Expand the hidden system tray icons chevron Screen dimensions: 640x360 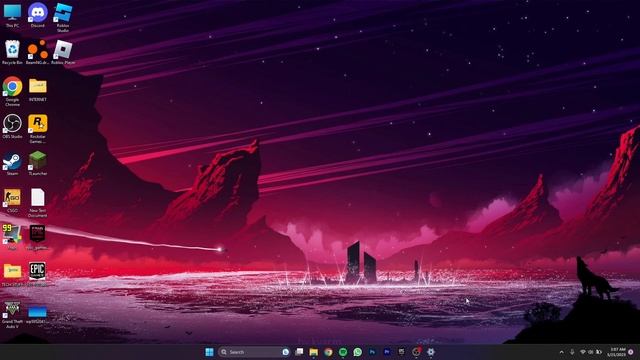click(x=562, y=352)
